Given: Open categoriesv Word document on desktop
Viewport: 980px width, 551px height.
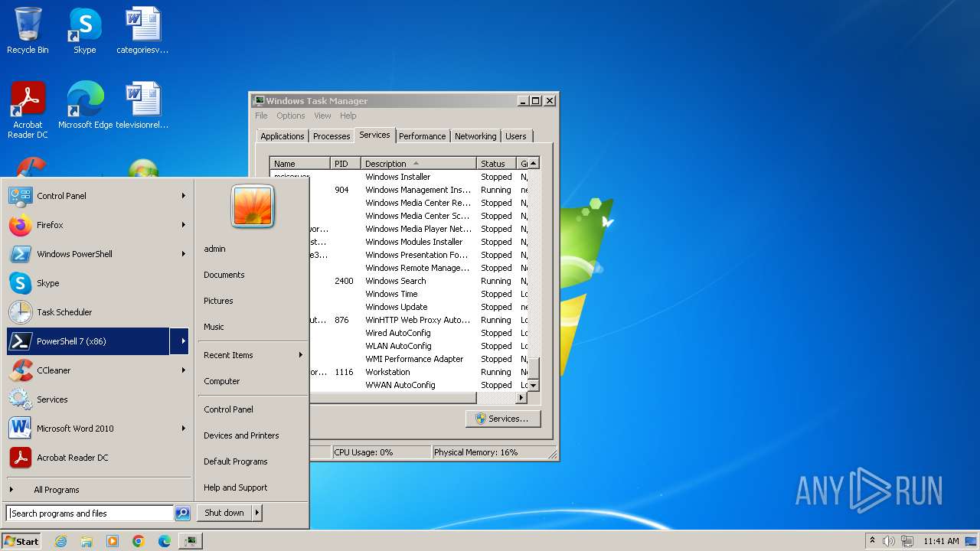Looking at the screenshot, I should pyautogui.click(x=142, y=31).
